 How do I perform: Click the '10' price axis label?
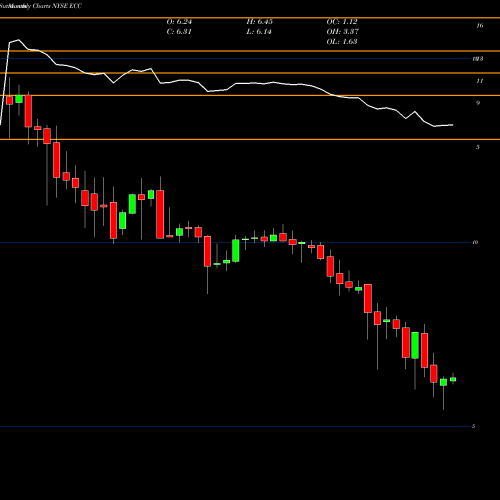pyautogui.click(x=475, y=242)
